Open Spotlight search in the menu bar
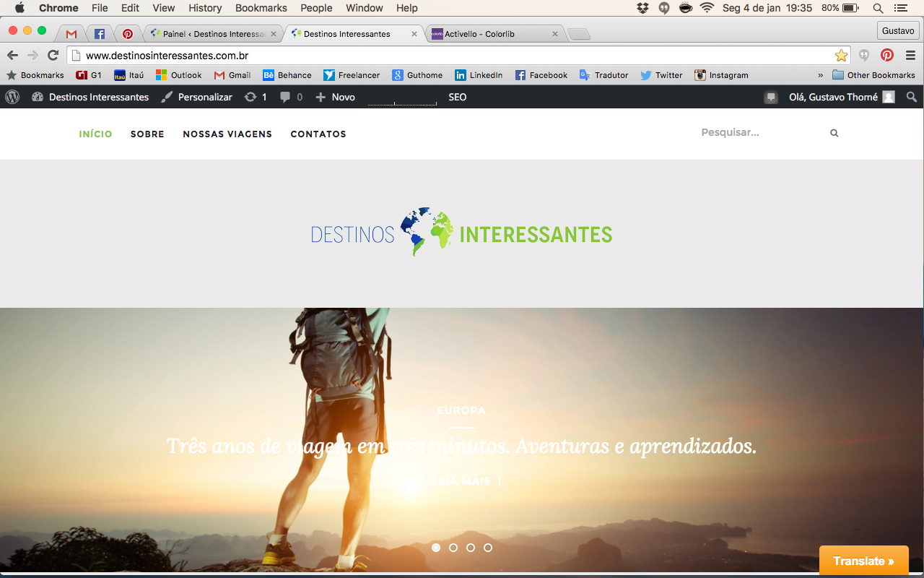The width and height of the screenshot is (924, 578). [x=878, y=8]
